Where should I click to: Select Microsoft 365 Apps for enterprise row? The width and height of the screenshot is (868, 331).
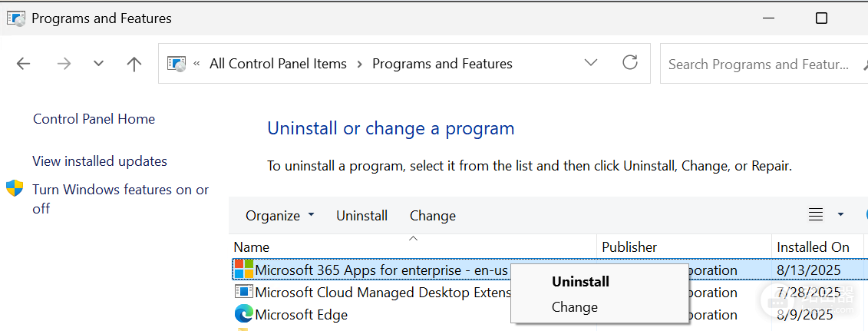pos(550,270)
